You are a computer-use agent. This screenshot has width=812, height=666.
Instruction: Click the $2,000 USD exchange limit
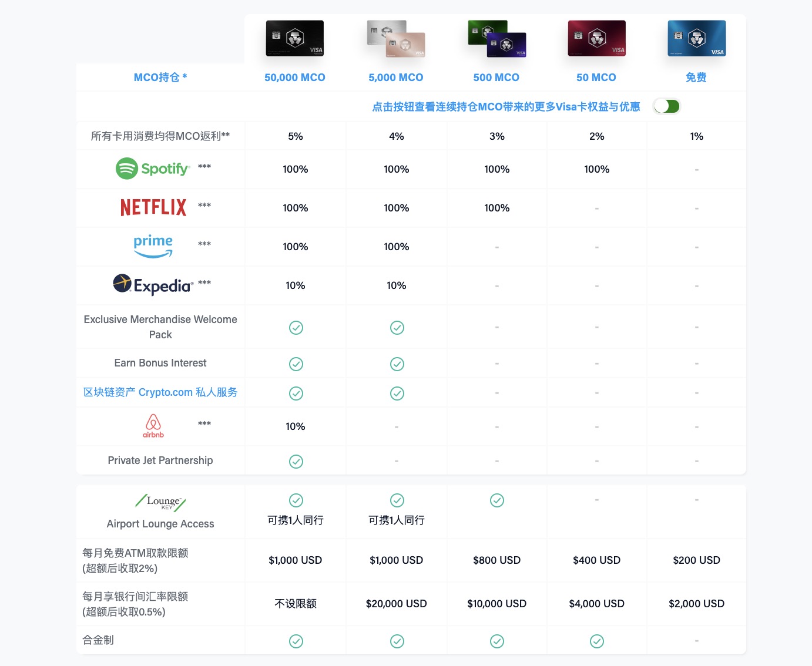coord(697,604)
